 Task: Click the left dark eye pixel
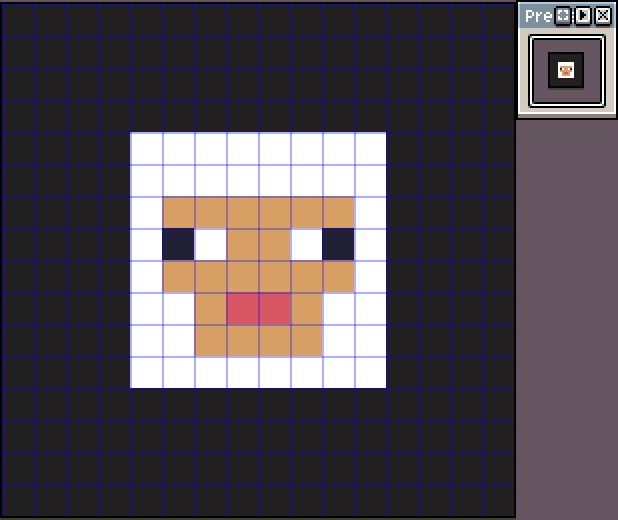click(178, 244)
